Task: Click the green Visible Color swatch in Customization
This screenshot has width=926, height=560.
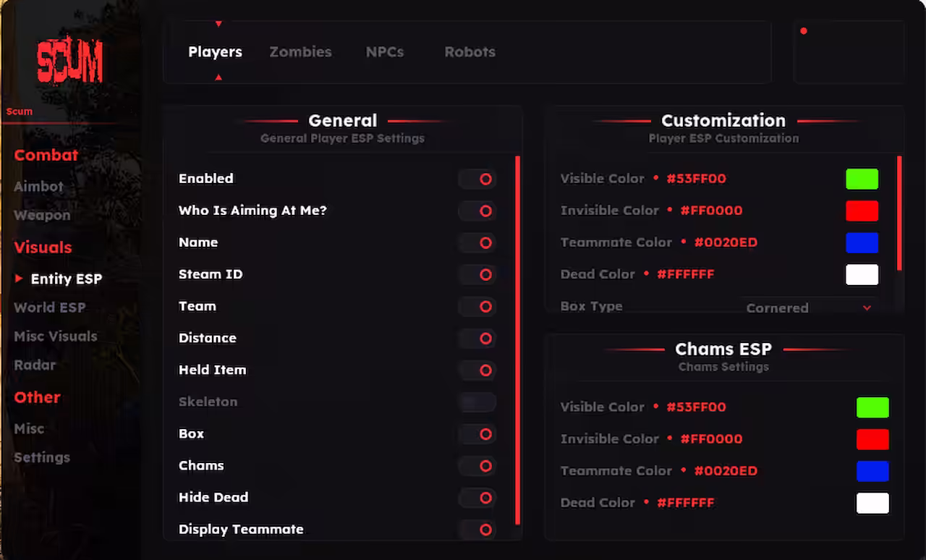Action: tap(862, 179)
